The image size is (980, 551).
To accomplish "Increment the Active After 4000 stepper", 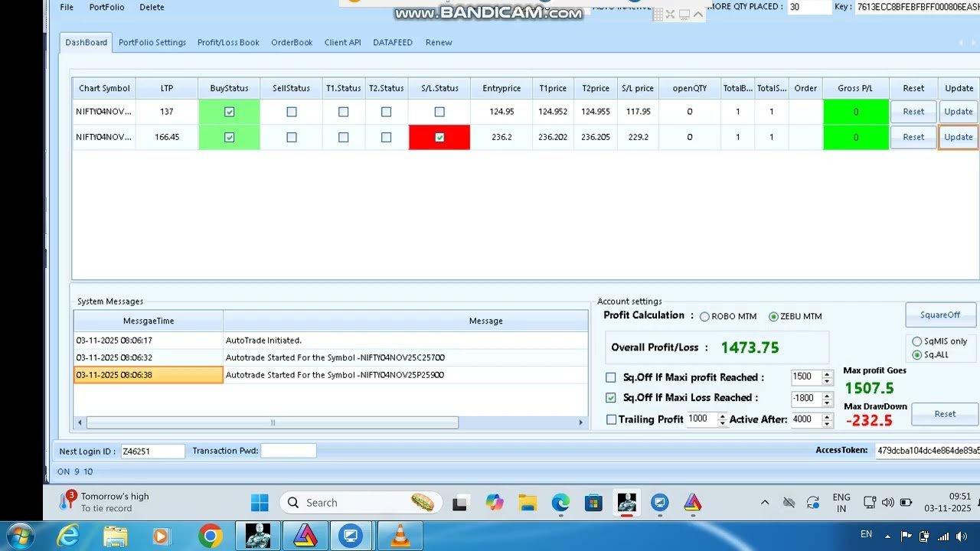I will tap(825, 416).
